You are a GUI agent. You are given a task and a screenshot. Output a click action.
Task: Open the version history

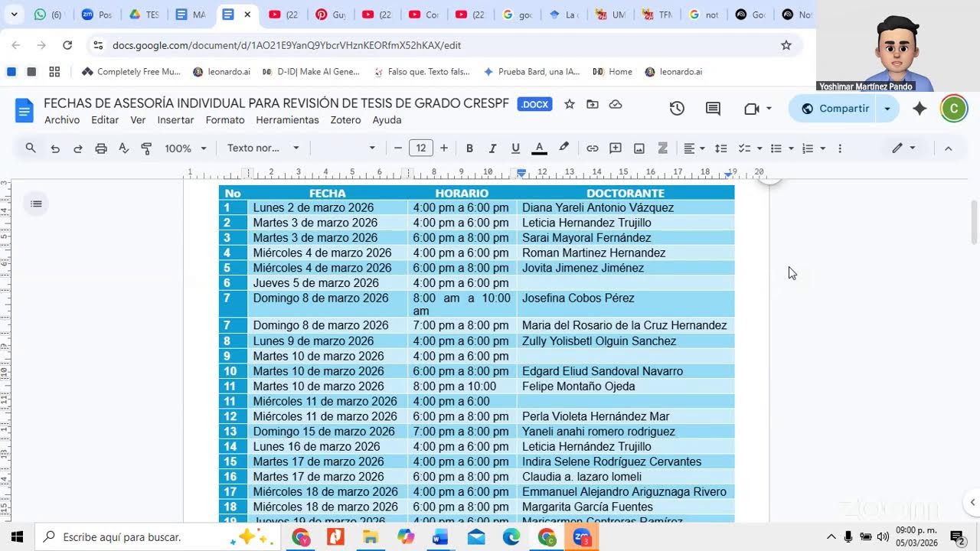click(677, 109)
